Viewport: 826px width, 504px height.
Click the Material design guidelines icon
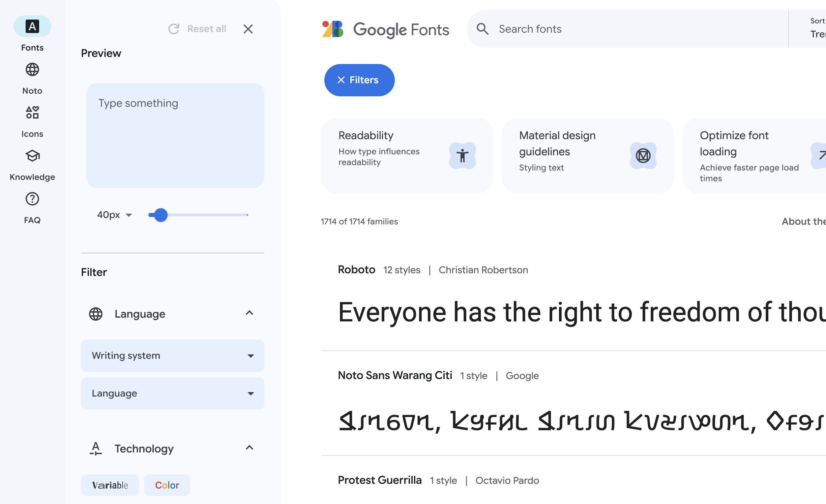[x=643, y=156]
